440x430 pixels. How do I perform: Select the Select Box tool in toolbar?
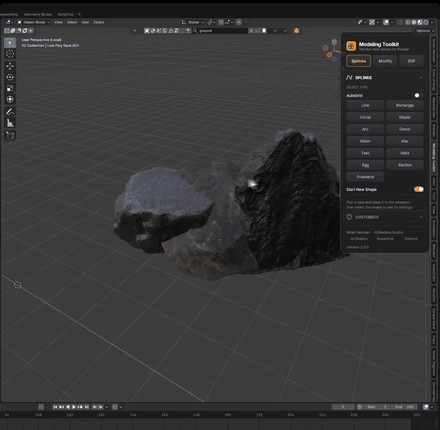[10, 43]
